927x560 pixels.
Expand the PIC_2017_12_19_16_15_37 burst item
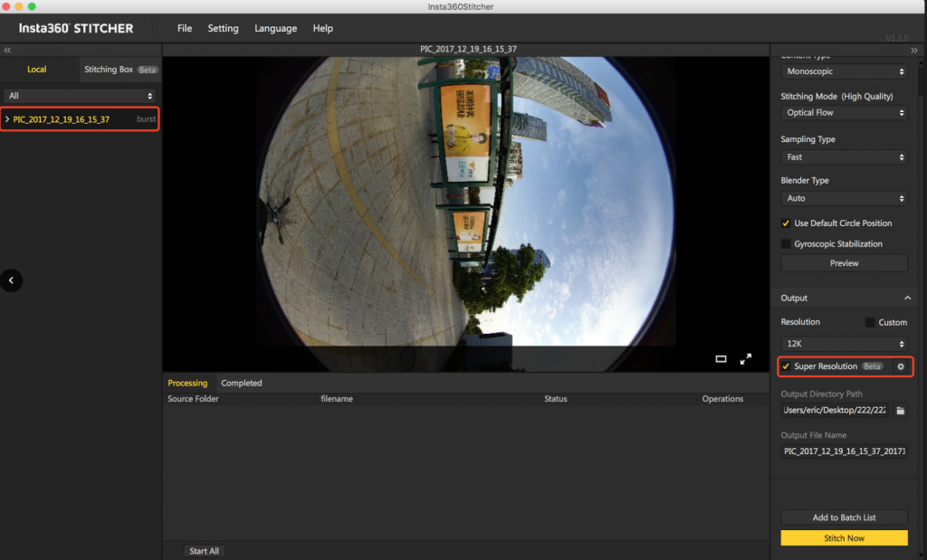pyautogui.click(x=9, y=118)
